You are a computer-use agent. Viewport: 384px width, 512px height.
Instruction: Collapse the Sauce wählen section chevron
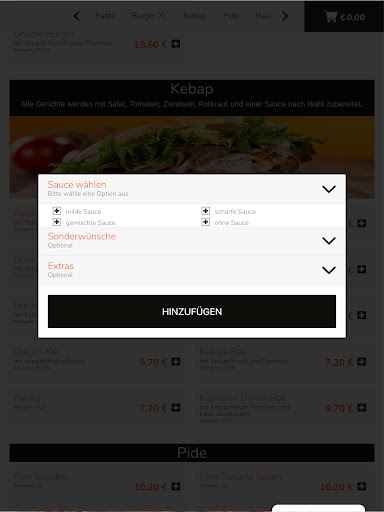329,189
